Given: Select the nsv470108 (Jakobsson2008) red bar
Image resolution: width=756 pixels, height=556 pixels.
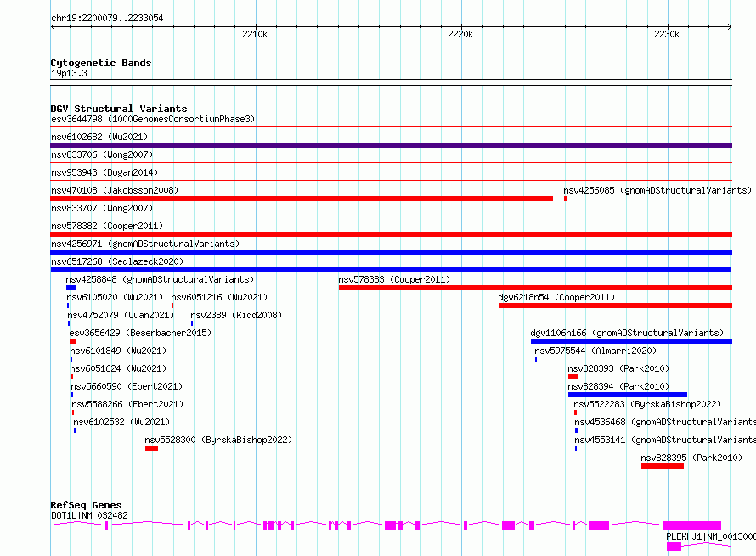Looking at the screenshot, I should pos(302,199).
